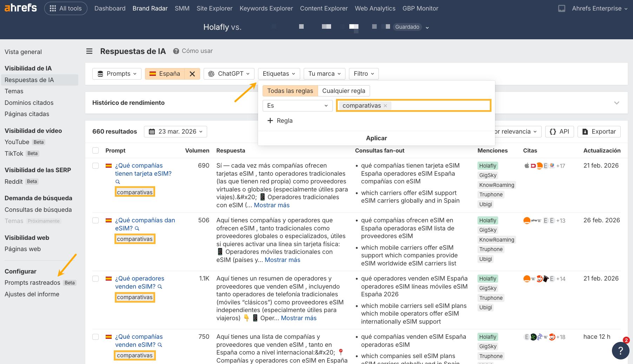Select the header checkbox for all prompts
Viewport: 633px width, 364px height.
coord(95,150)
